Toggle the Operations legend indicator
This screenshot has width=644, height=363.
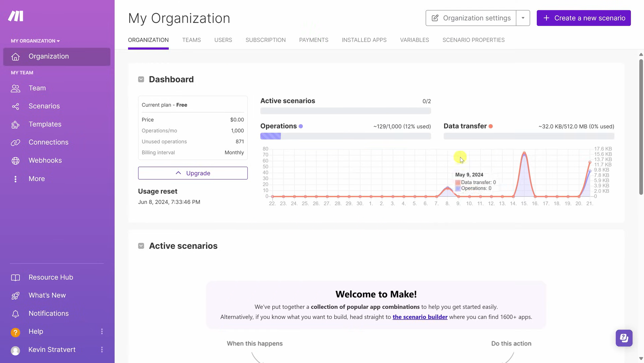tap(301, 126)
